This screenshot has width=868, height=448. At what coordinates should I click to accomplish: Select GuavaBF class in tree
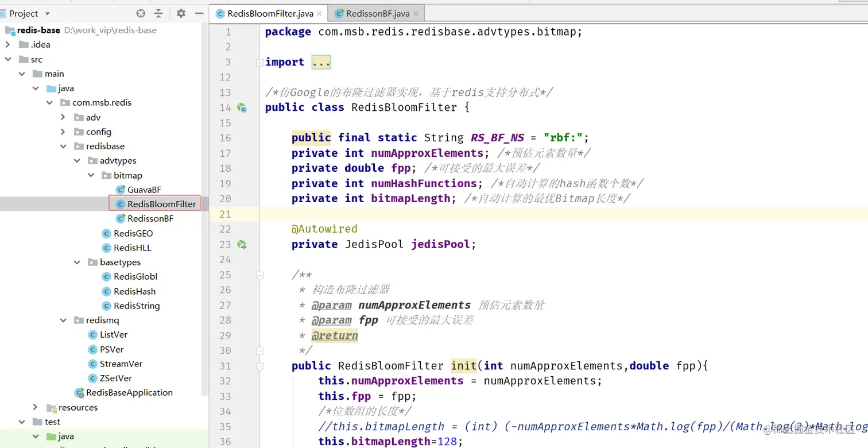(144, 190)
